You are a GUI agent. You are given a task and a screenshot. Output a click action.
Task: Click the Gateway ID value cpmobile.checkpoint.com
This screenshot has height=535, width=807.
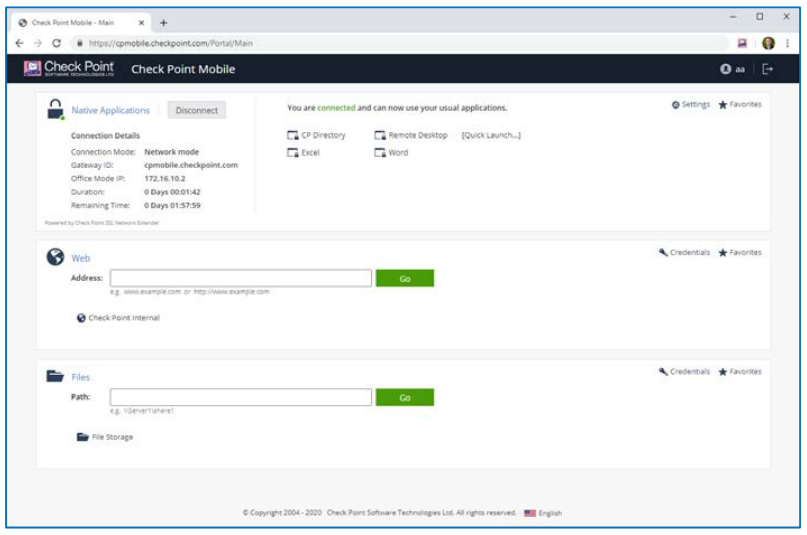click(191, 165)
